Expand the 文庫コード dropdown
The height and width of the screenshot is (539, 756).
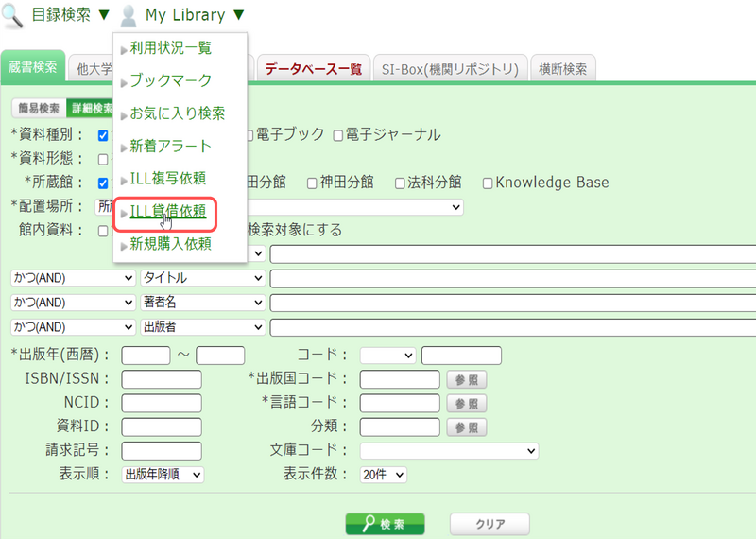[x=449, y=451]
